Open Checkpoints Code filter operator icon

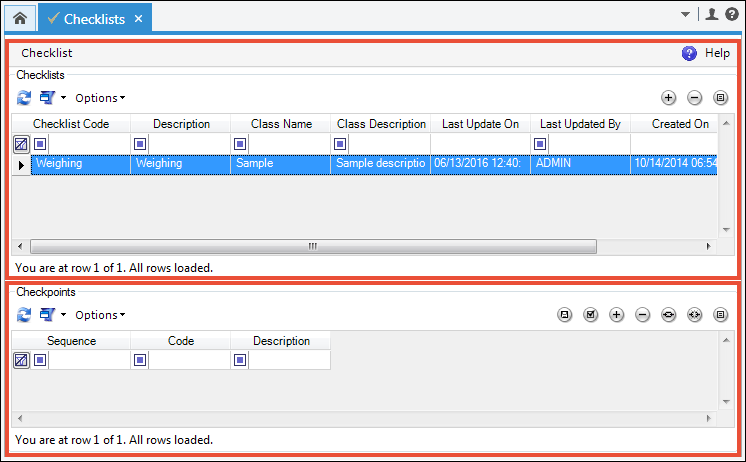point(140,360)
